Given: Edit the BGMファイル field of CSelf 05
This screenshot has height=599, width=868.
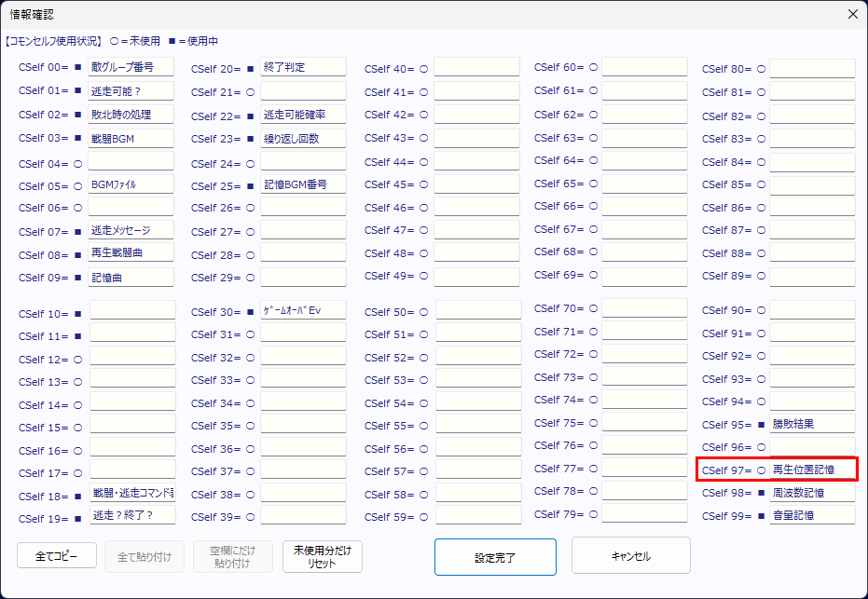Looking at the screenshot, I should point(131,185).
